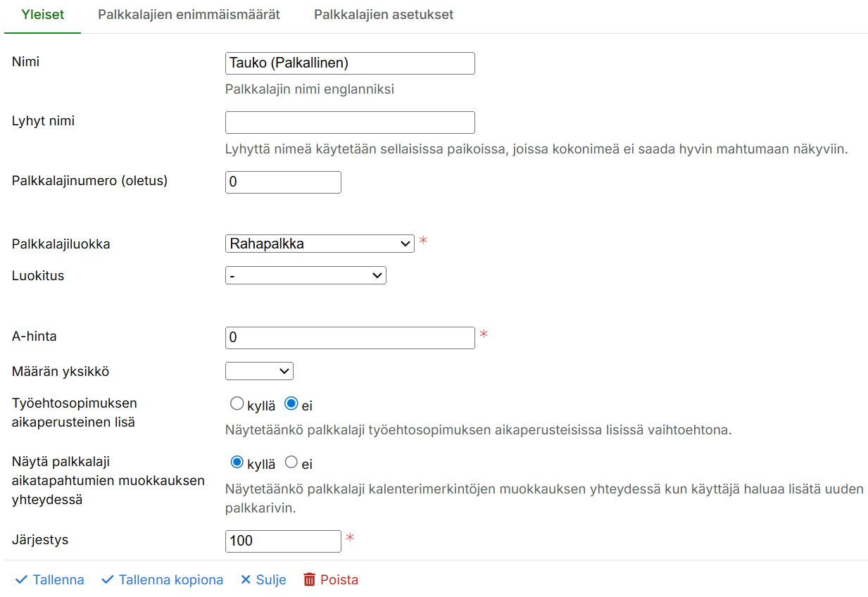
Task: Click the Tallenna kopiona checkmark icon
Action: click(108, 579)
